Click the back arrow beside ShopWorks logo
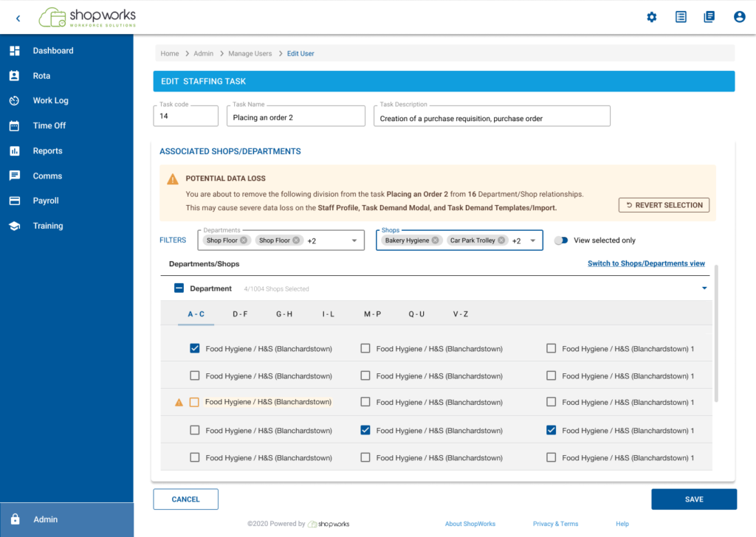The image size is (756, 537). tap(18, 18)
